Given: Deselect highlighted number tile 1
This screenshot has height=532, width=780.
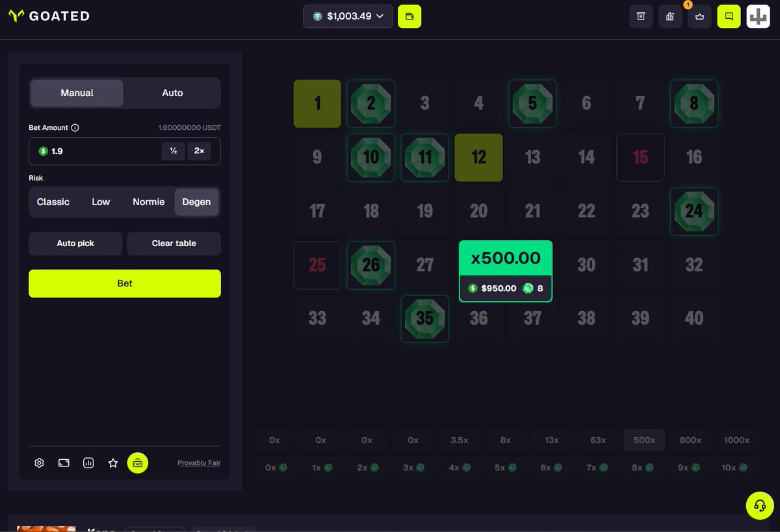Looking at the screenshot, I should (x=317, y=103).
